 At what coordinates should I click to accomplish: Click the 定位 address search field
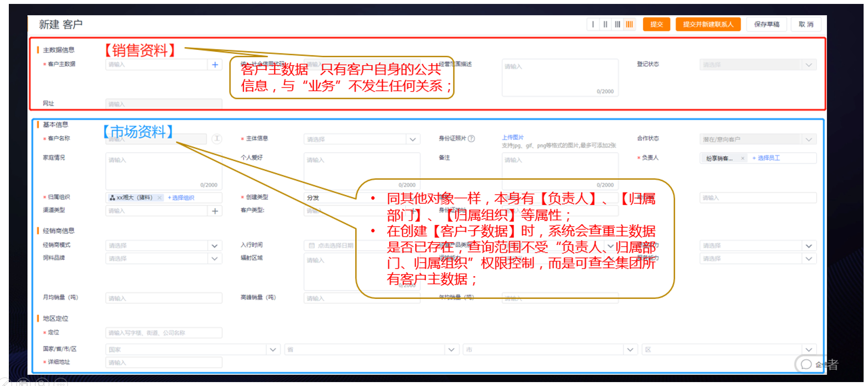164,333
